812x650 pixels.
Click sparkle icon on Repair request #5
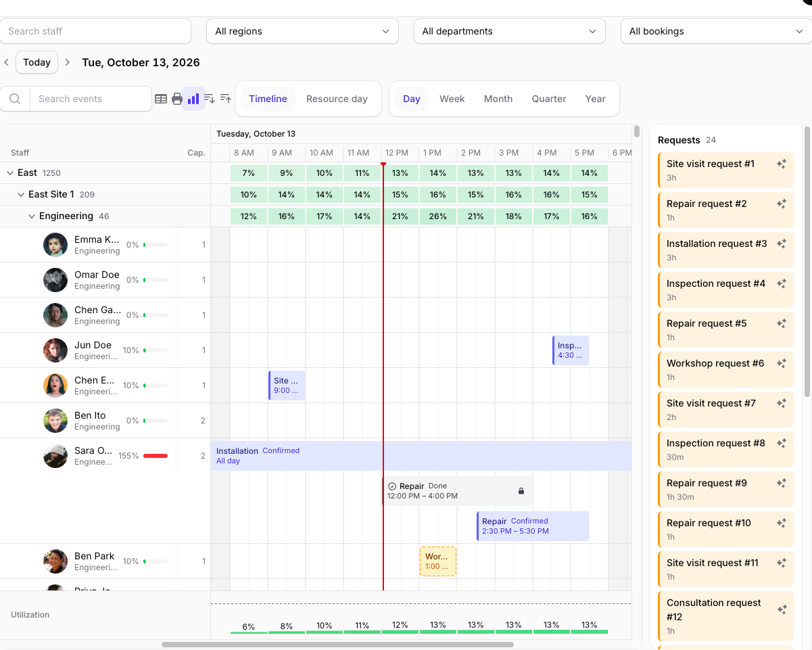782,323
